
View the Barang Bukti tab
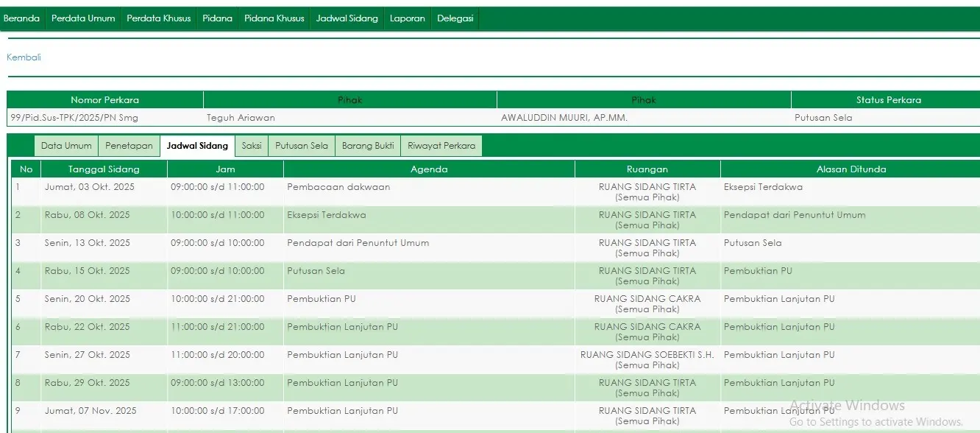(x=368, y=146)
